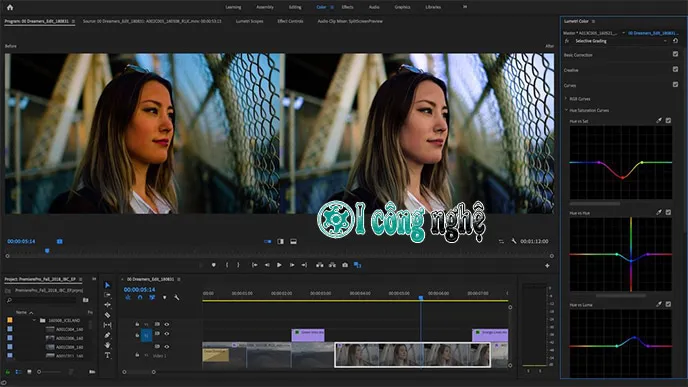Viewport: 688px width, 387px height.
Task: Open Project panel menu icon
Action: [x=80, y=279]
